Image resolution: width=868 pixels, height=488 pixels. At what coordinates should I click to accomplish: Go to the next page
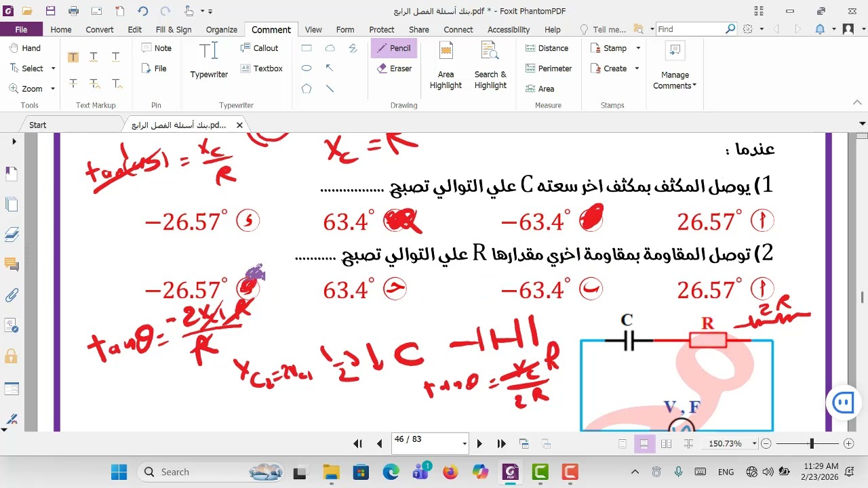(479, 443)
